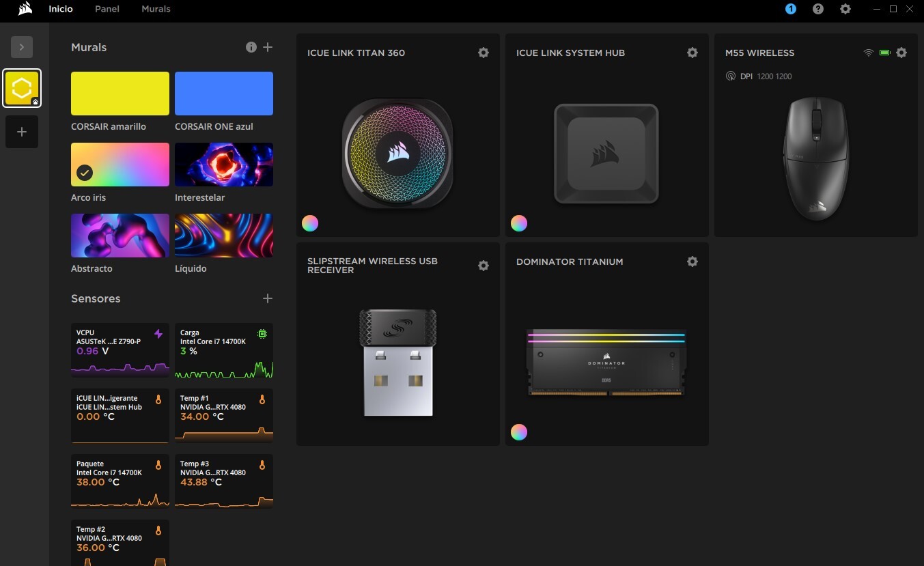
Task: Select the yellow hexagon profile icon
Action: coord(22,88)
